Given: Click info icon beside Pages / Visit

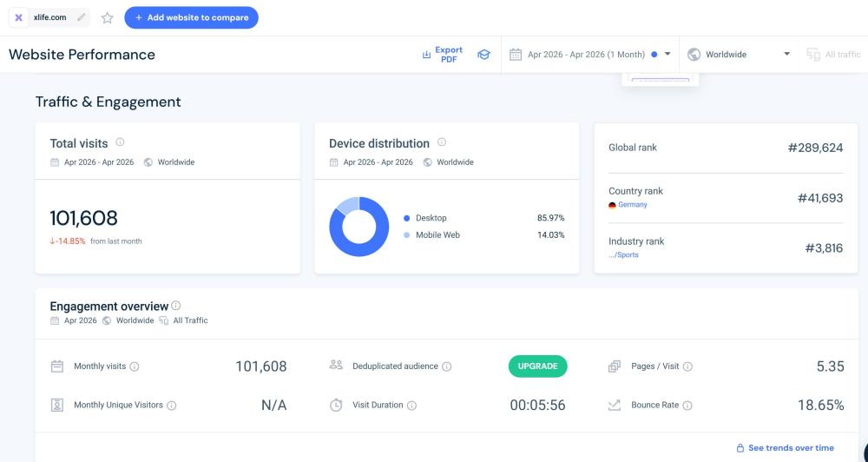Looking at the screenshot, I should pos(687,366).
